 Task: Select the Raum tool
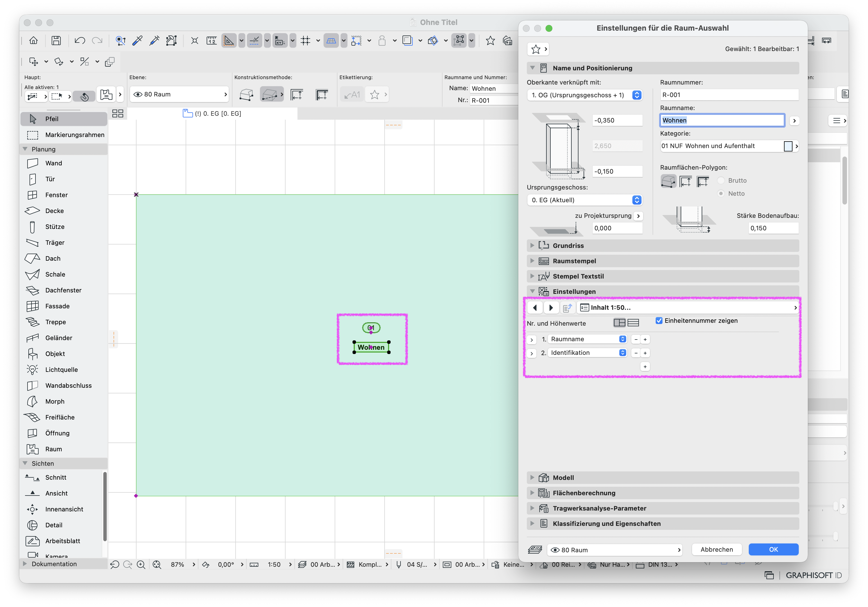(64, 449)
